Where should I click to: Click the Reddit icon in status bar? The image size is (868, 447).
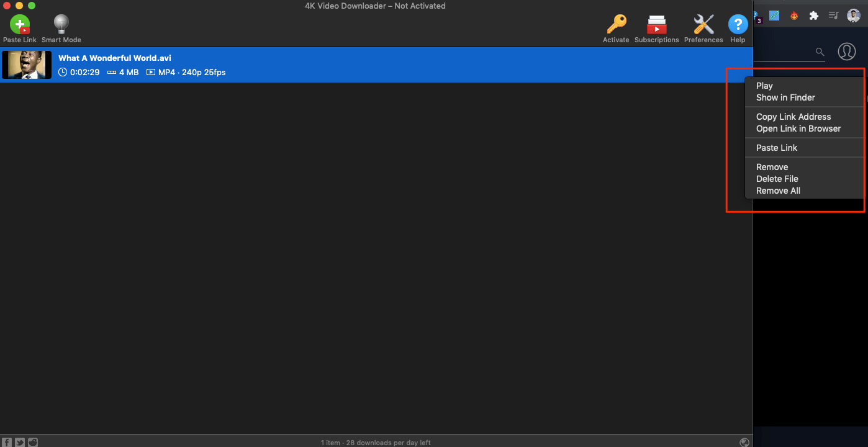33,442
